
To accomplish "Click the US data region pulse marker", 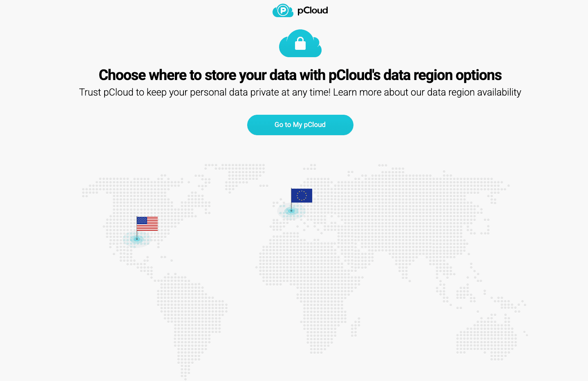I will click(137, 239).
